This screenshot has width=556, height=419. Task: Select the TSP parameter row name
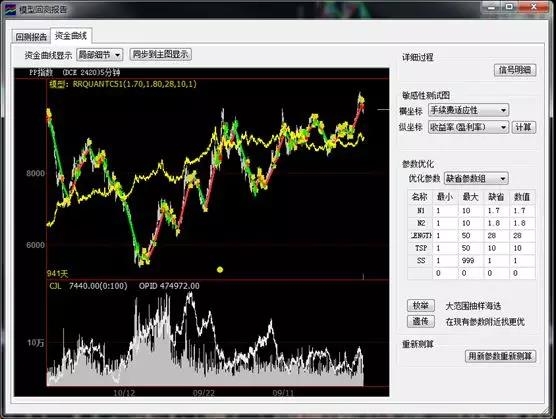click(421, 248)
